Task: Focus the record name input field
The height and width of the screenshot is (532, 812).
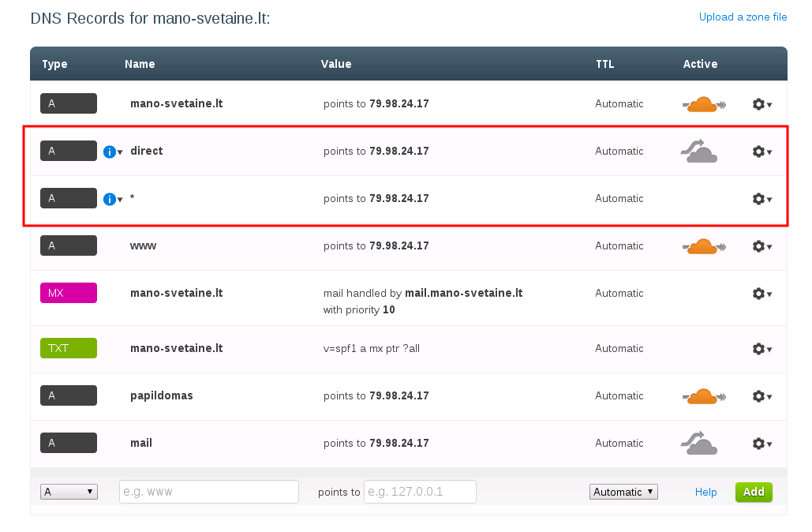Action: [209, 492]
